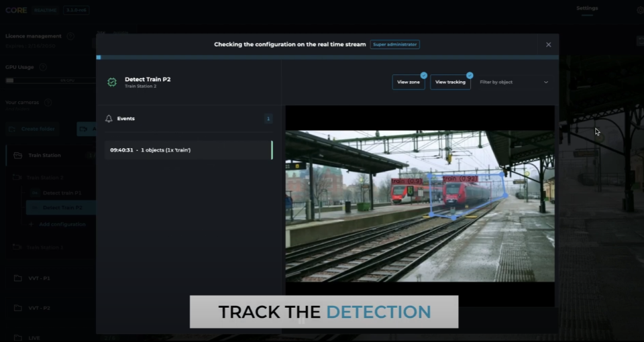
Task: Click the help icon beside GPU Usage
Action: pos(43,67)
